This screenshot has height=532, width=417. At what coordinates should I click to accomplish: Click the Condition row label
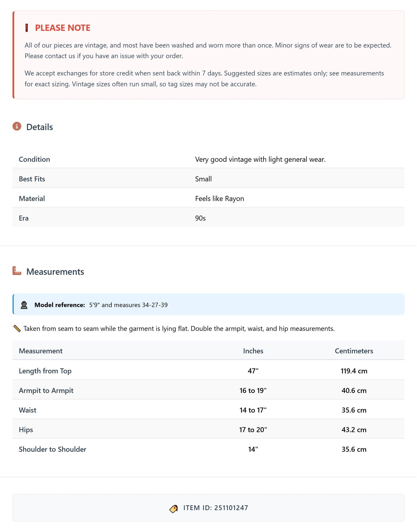click(x=34, y=159)
